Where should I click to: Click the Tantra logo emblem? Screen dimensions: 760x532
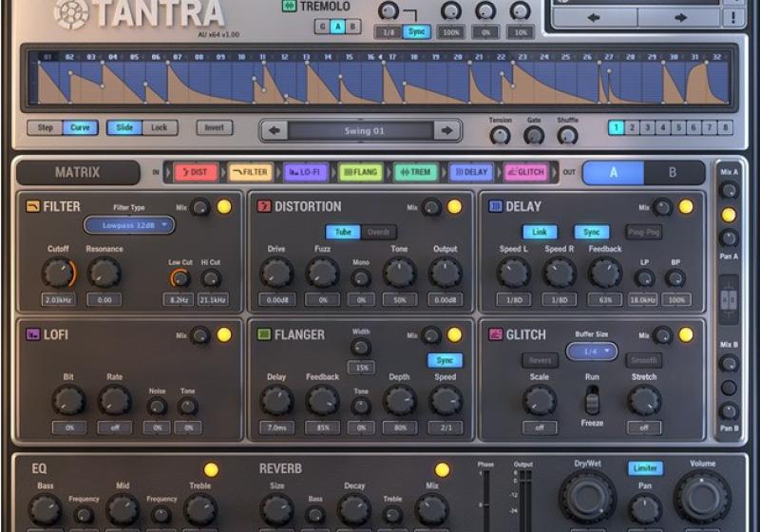tap(71, 14)
